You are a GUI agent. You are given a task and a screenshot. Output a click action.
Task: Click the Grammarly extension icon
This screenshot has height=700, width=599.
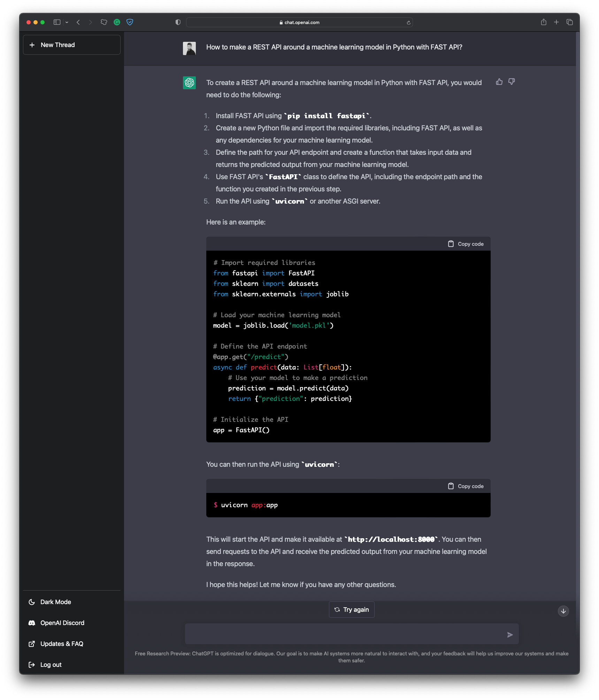click(x=117, y=22)
